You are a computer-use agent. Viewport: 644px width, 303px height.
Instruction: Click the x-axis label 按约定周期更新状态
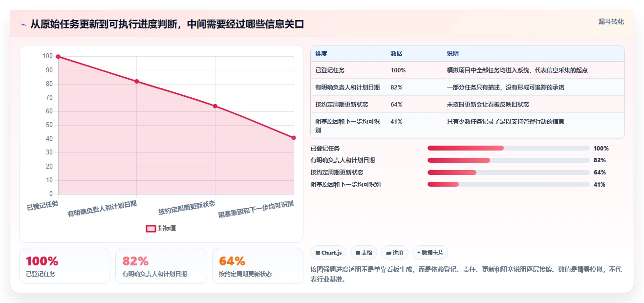(x=187, y=208)
